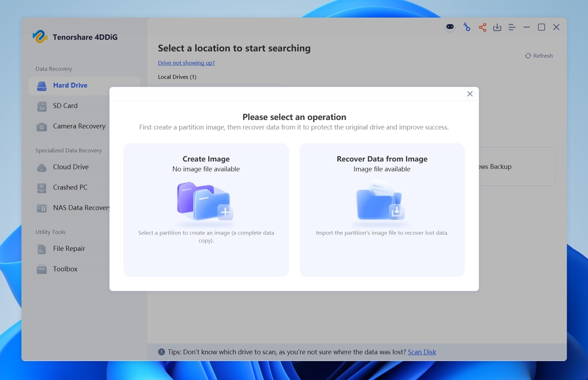Image resolution: width=588 pixels, height=380 pixels.
Task: Click the download/import icon in title bar
Action: pyautogui.click(x=497, y=27)
